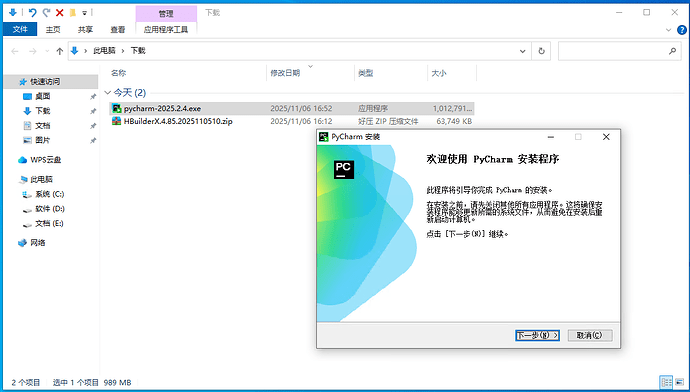
Task: Click the PyCharm installer title bar icon
Action: coord(324,137)
